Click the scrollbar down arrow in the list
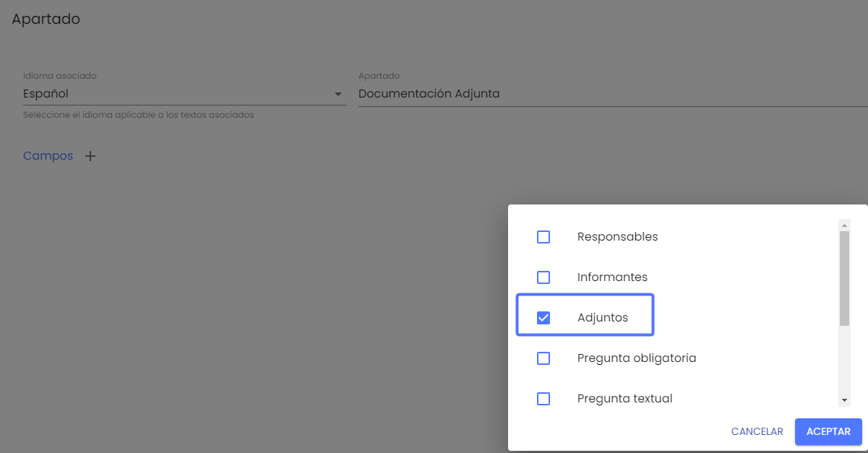868x453 pixels. point(844,400)
